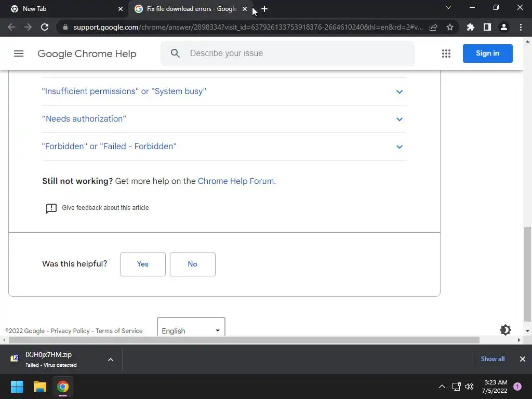Click the "Still not working?" text

coord(77,181)
